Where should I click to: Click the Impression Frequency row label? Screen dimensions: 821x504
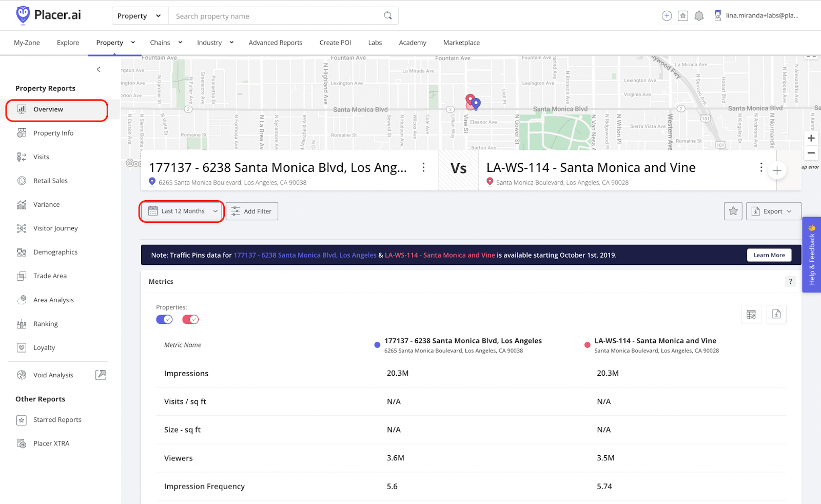pos(204,486)
